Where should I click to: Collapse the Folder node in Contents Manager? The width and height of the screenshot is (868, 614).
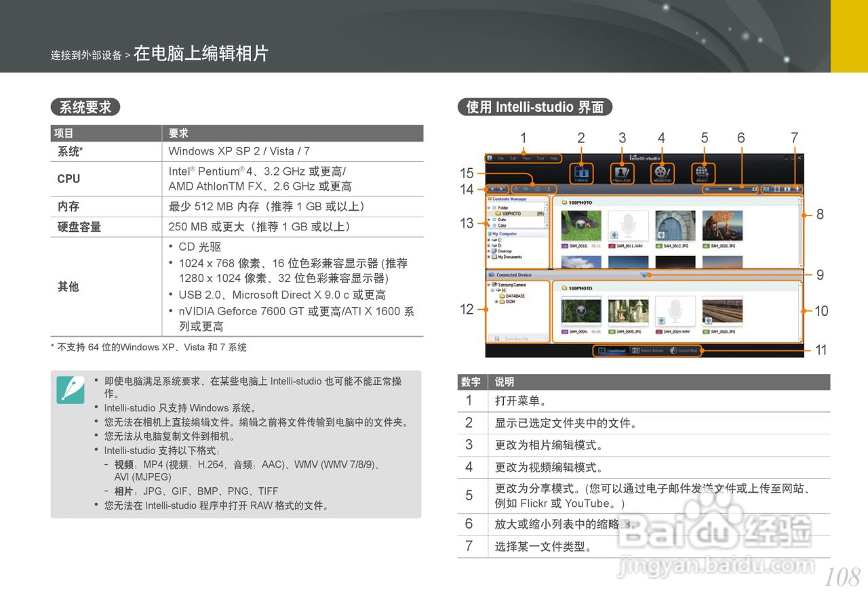pyautogui.click(x=489, y=207)
